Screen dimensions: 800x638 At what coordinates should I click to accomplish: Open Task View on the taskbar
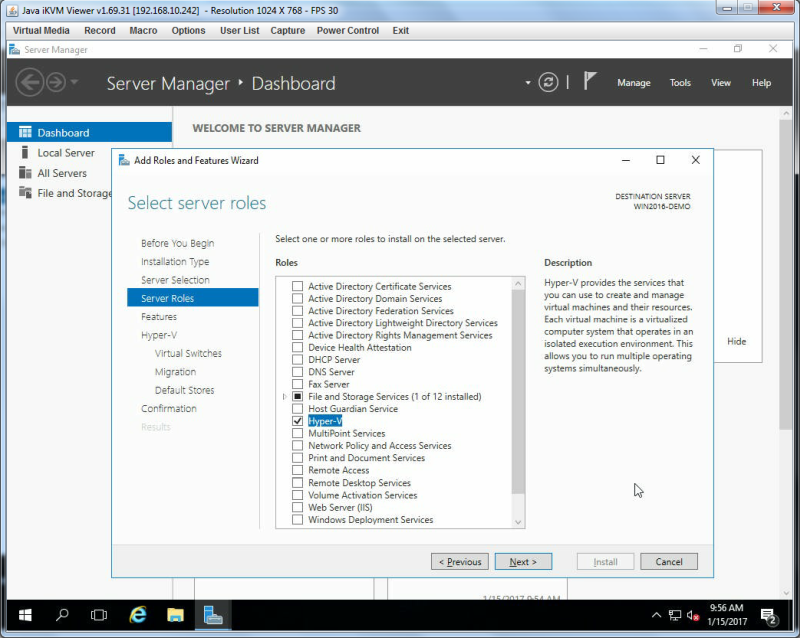[x=99, y=615]
